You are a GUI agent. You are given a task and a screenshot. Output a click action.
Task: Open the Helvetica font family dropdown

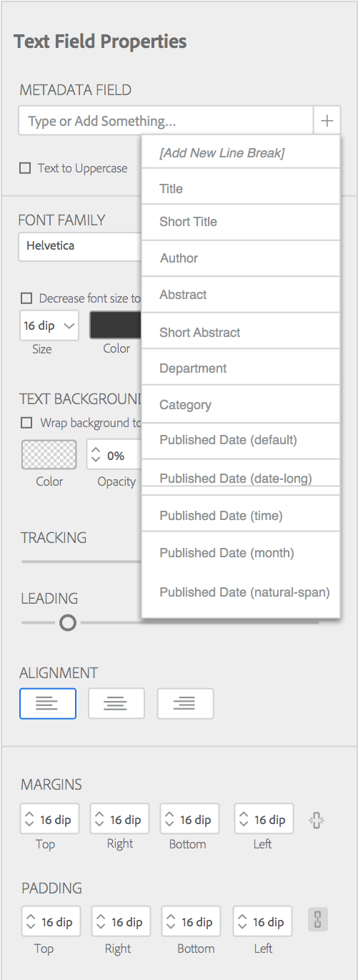point(80,246)
